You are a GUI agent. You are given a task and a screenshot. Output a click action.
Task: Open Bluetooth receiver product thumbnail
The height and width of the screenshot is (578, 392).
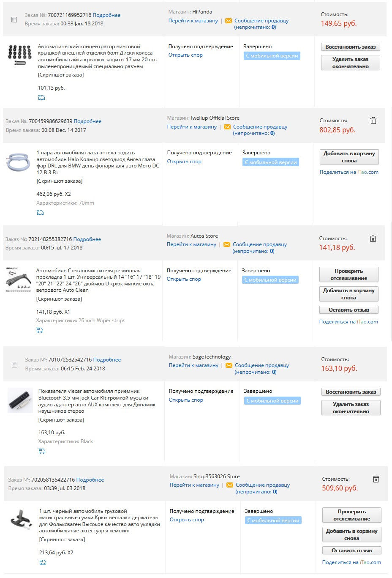tap(20, 401)
